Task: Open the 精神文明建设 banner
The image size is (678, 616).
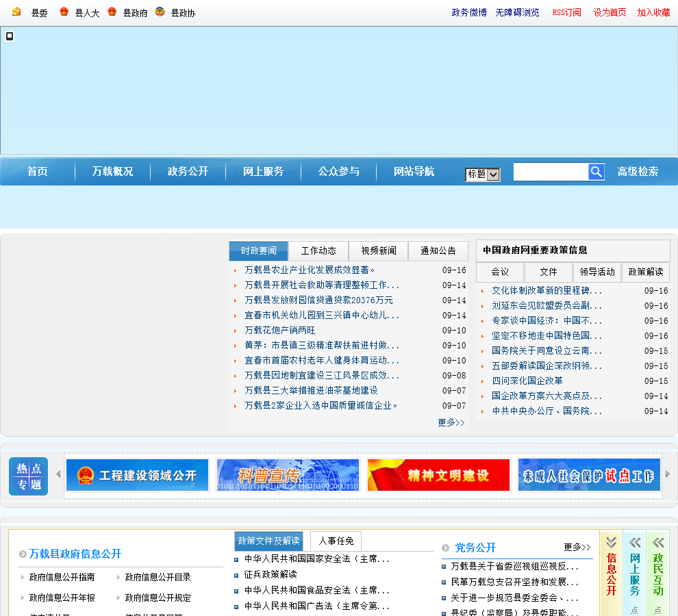Action: click(x=438, y=475)
